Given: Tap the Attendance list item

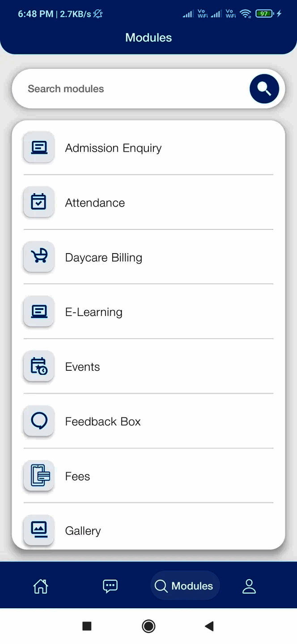Looking at the screenshot, I should (95, 202).
